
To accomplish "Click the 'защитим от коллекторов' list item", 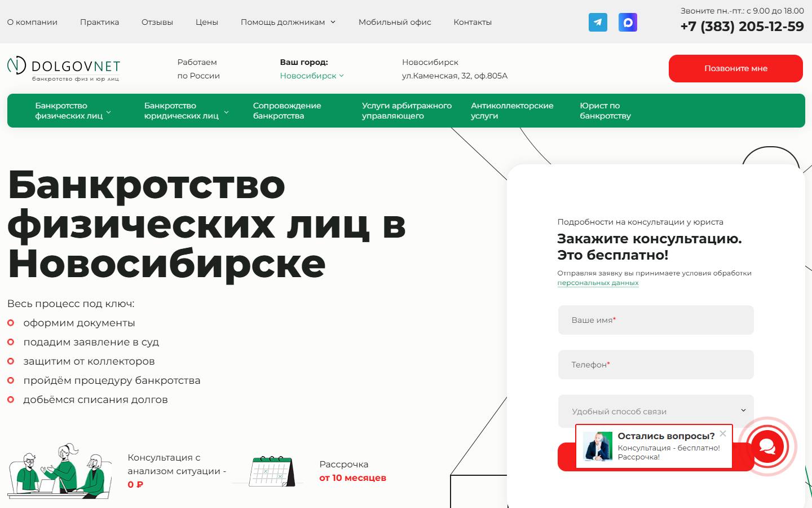I will [x=89, y=361].
